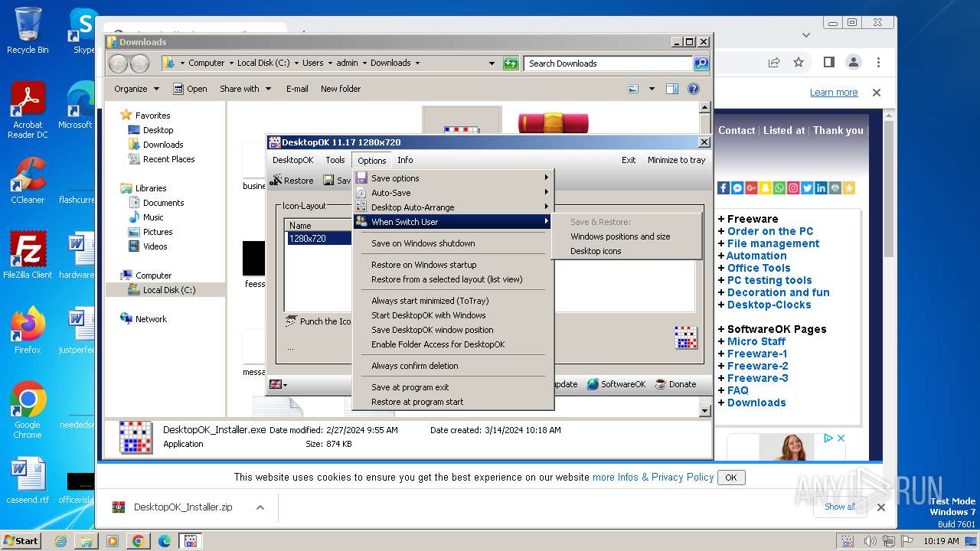Click the SoftwareOK globe icon
This screenshot has width=980, height=551.
(593, 384)
